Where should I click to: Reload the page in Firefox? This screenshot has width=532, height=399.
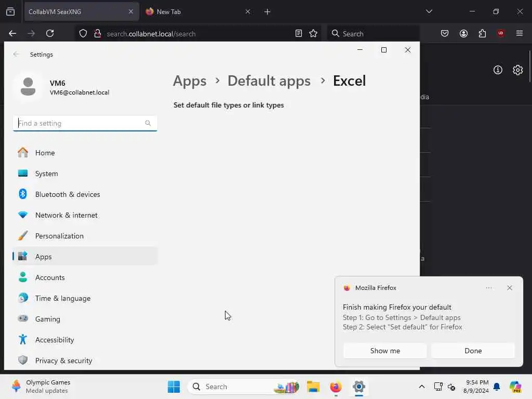point(50,33)
